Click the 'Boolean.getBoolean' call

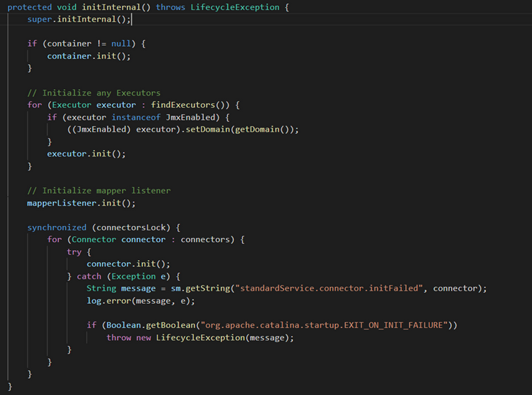(151, 325)
